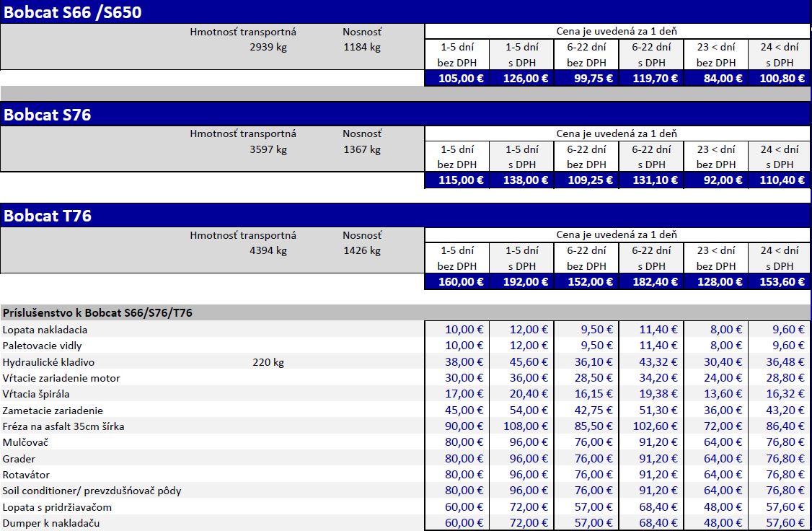Select the Hydraulické kladivo row label

48,362
